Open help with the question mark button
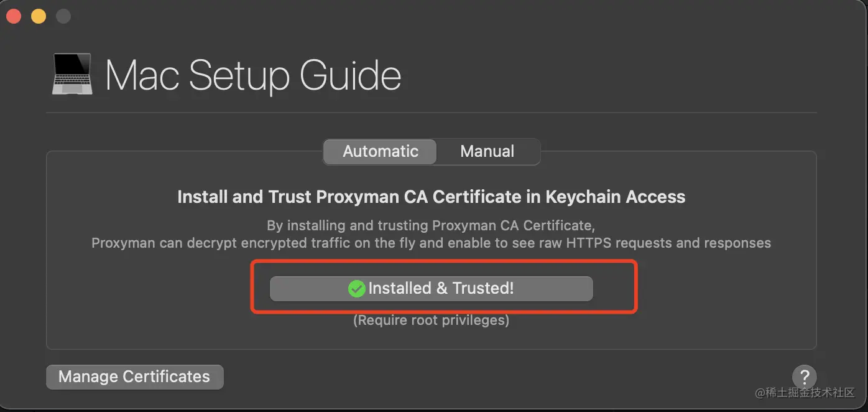868x412 pixels. (x=804, y=377)
